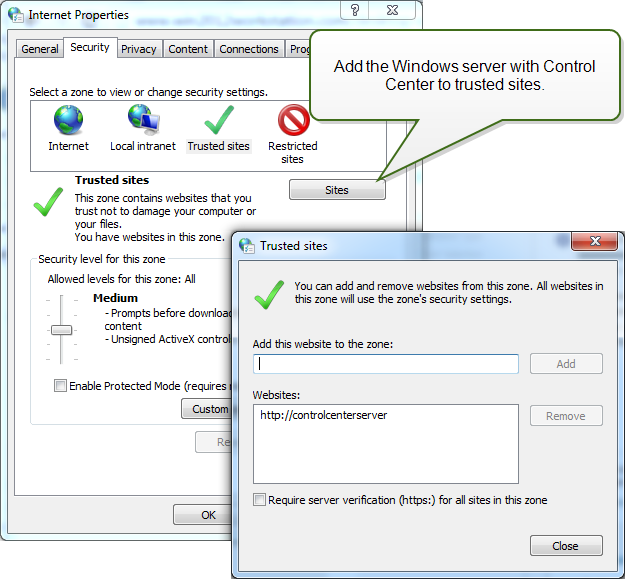Click the Add this website input field
Viewport: 625px width, 579px height.
[386, 364]
